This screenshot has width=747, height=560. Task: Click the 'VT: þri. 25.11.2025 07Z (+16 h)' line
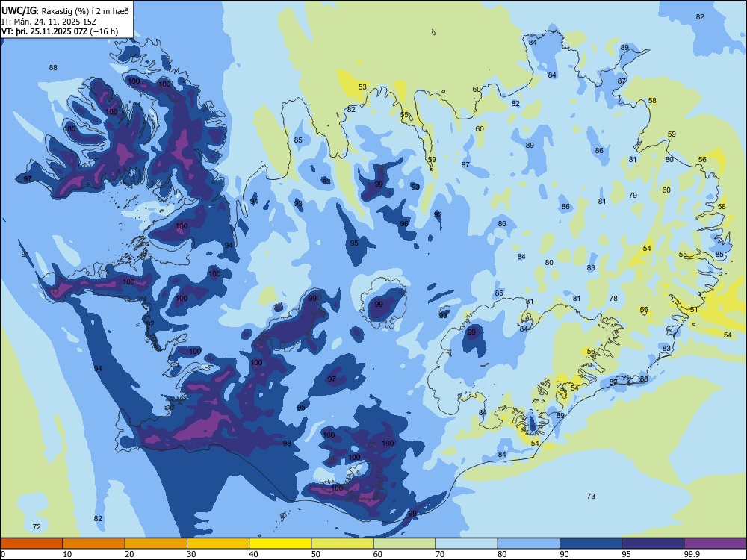(x=60, y=31)
